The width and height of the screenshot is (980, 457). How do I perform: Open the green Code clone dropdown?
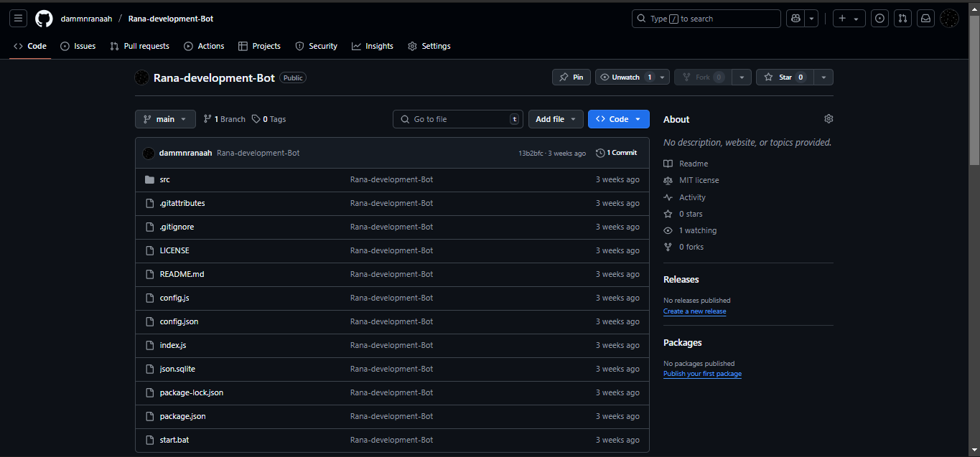619,119
